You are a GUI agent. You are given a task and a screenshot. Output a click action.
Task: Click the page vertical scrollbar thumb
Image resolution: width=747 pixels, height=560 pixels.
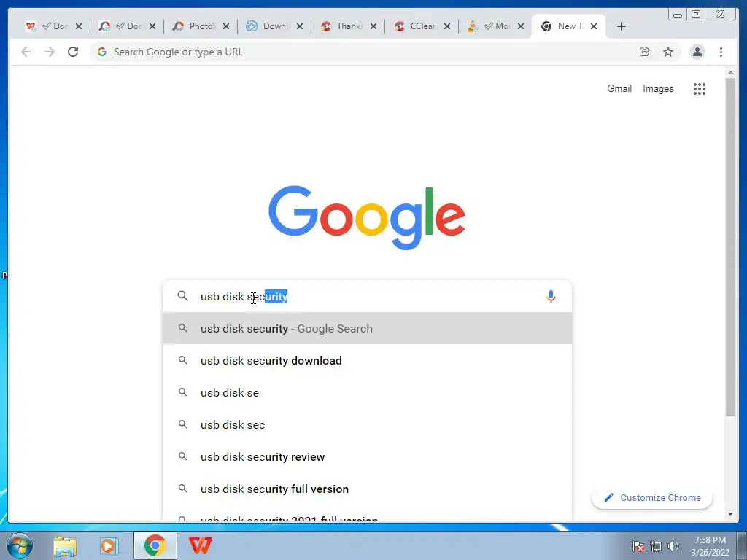coord(730,246)
